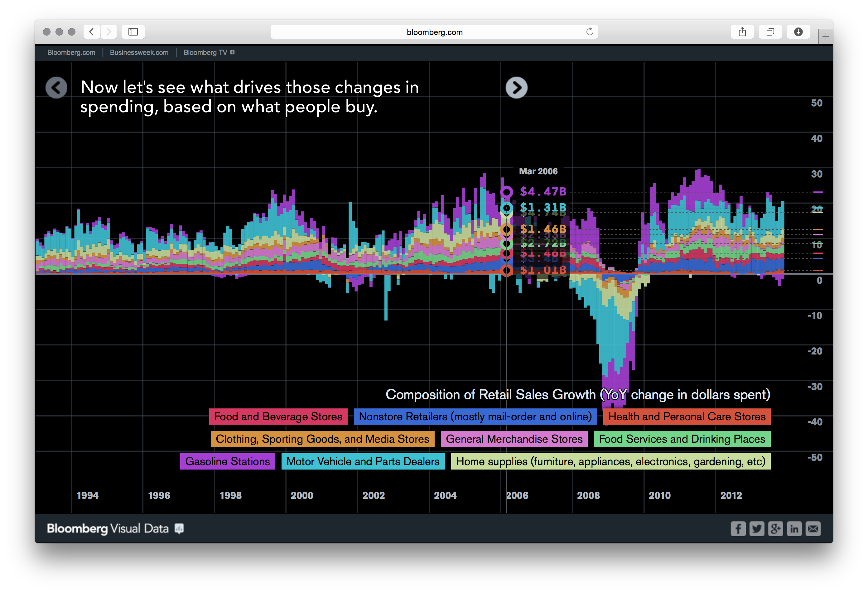Advance to the next story slide
868x593 pixels.
(517, 87)
